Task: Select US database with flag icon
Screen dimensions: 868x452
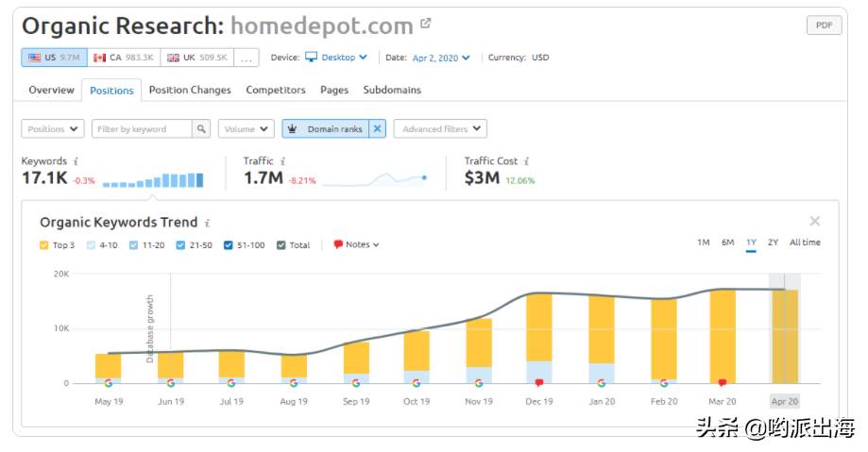Action: 54,58
